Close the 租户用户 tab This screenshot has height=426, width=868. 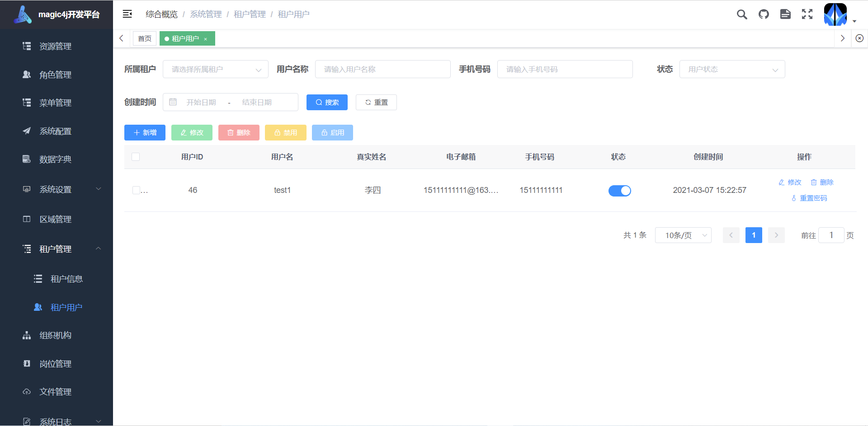pos(206,39)
